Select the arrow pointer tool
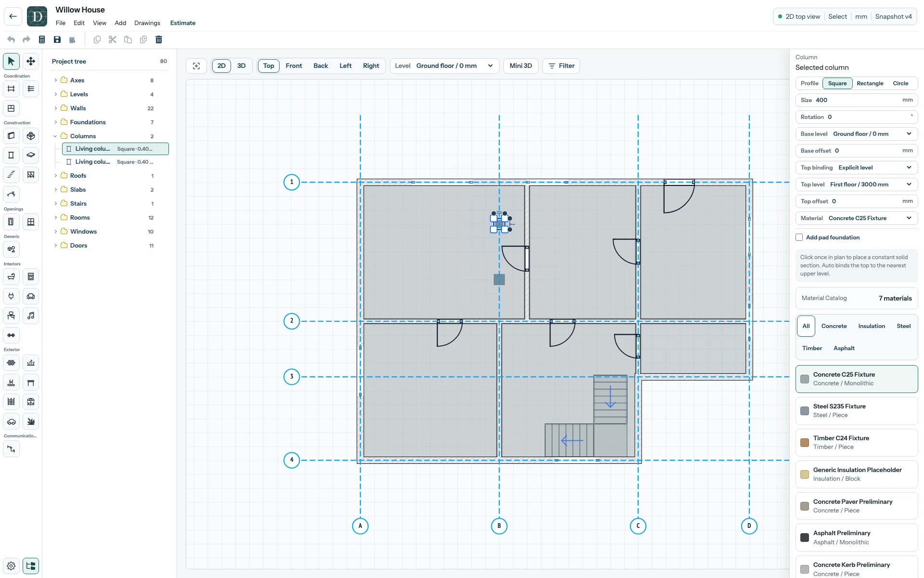924x578 pixels. click(11, 61)
